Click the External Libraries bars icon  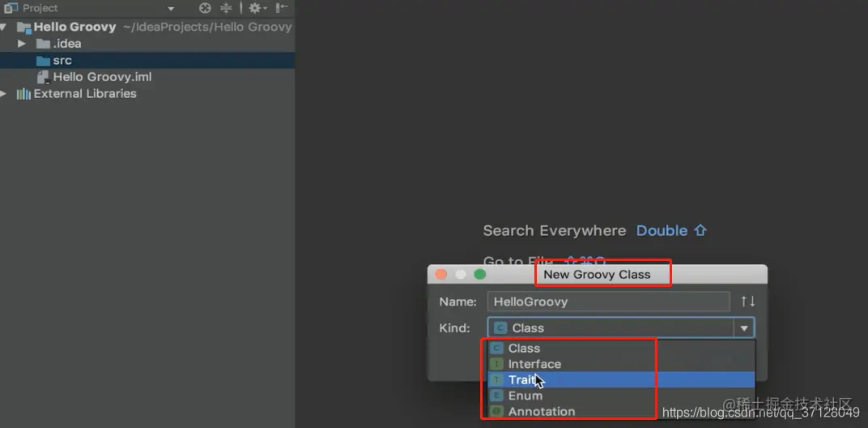(23, 94)
